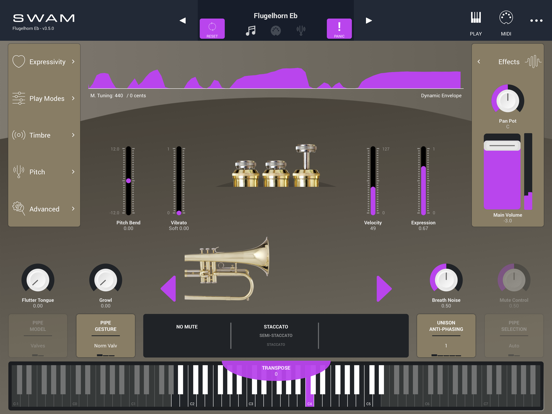Open the MIDI settings icon
The image size is (552, 414).
point(506,23)
